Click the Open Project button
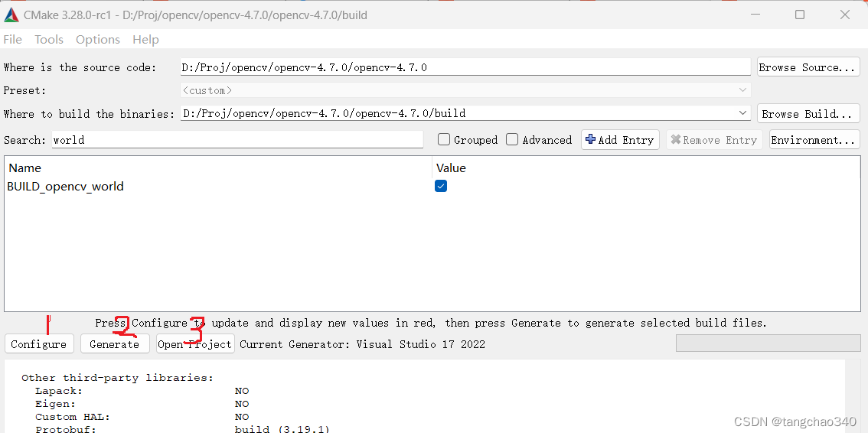This screenshot has width=868, height=436. click(195, 343)
